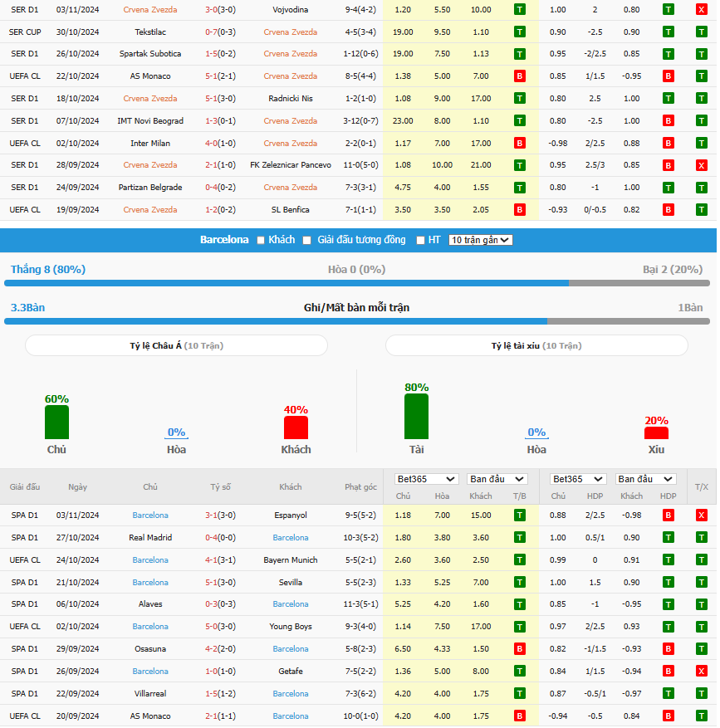Click the green T/B icon in Alaves row
720x728 pixels.
[519, 604]
